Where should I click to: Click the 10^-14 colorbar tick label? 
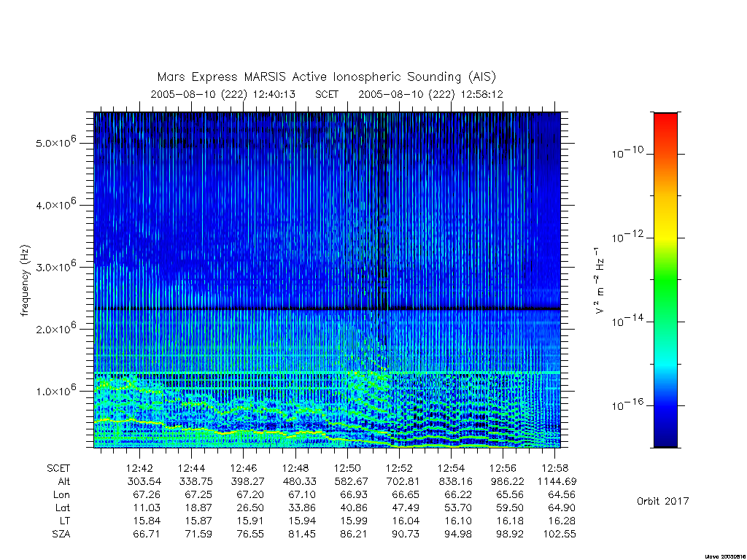tap(627, 321)
